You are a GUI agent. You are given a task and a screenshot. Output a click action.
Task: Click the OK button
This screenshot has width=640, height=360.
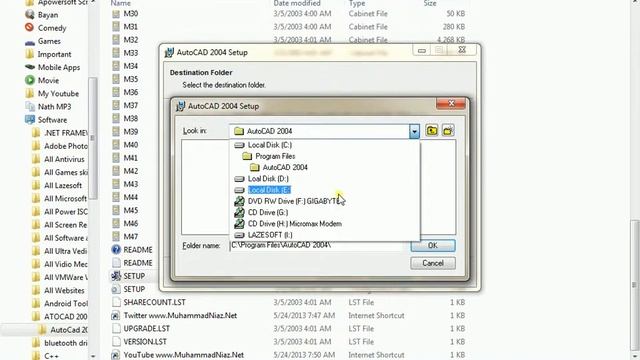click(433, 245)
